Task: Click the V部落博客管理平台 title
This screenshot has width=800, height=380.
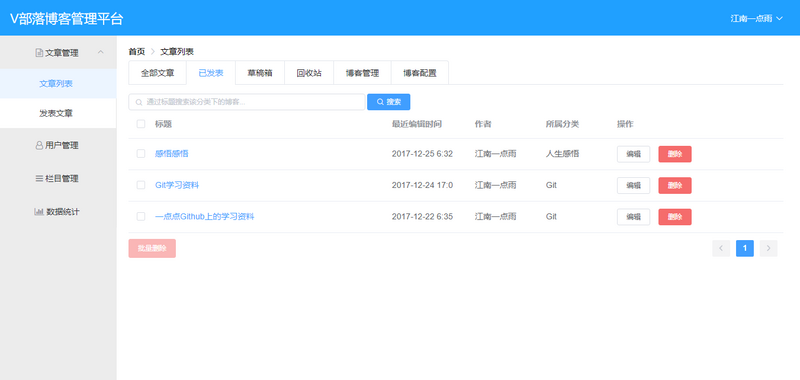Action: tap(67, 18)
